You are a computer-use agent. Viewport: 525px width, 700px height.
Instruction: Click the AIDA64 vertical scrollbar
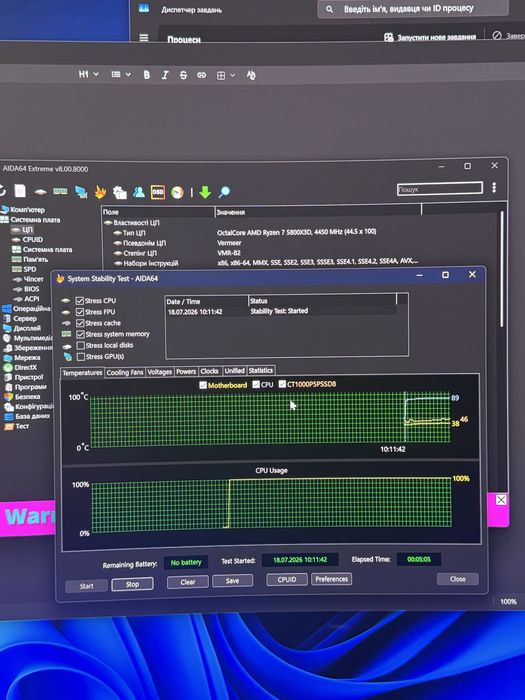click(x=502, y=269)
